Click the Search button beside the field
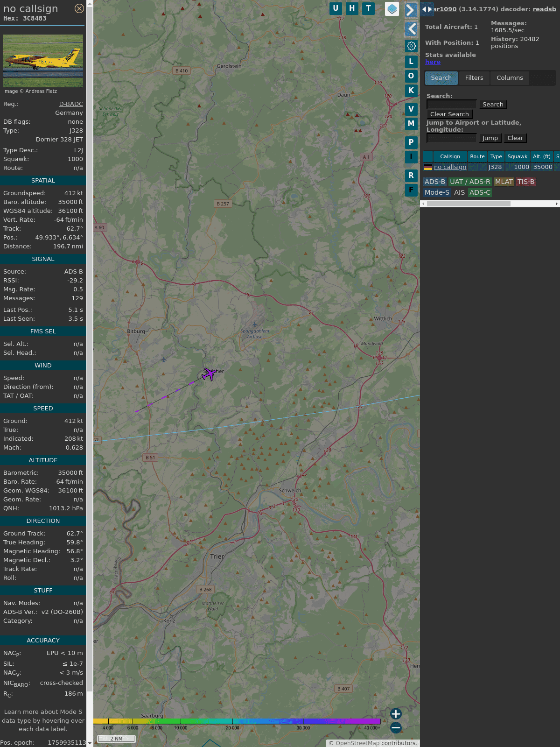The height and width of the screenshot is (747, 560). [x=493, y=105]
